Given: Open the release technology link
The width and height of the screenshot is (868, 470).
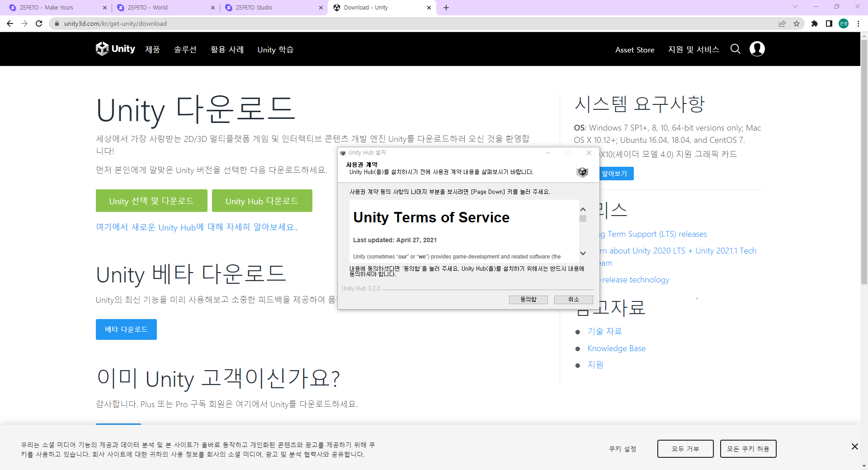Looking at the screenshot, I should [x=635, y=280].
